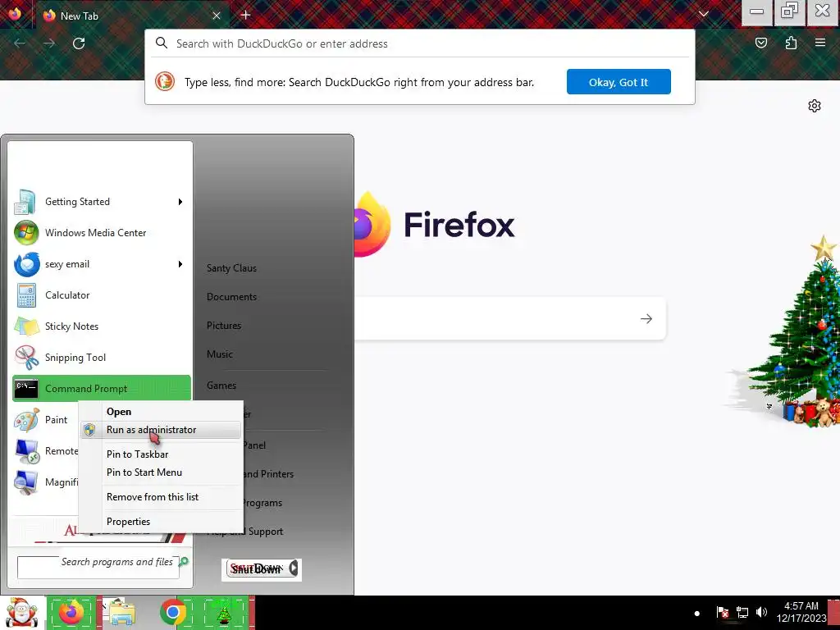Open the Music library link
Image resolution: width=840 pixels, height=630 pixels.
(x=220, y=354)
